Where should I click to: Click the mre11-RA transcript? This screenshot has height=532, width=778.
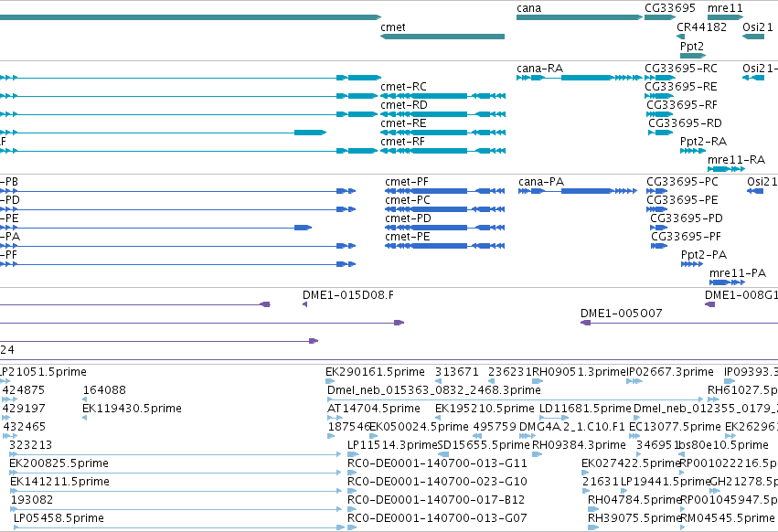[x=726, y=169]
